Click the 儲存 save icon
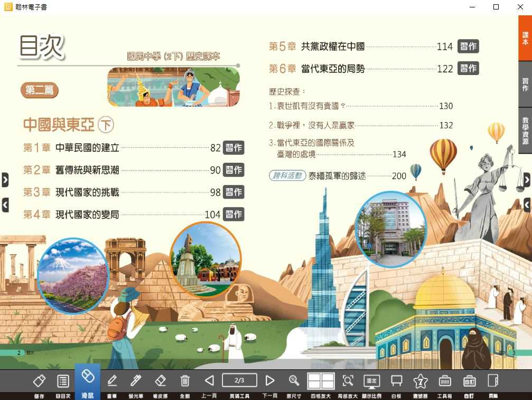The image size is (532, 400). 39,381
